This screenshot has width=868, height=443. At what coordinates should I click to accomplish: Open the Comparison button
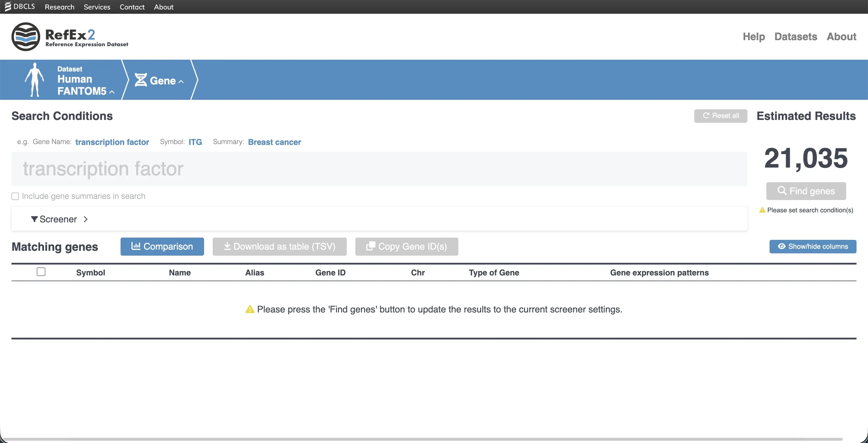pos(162,246)
